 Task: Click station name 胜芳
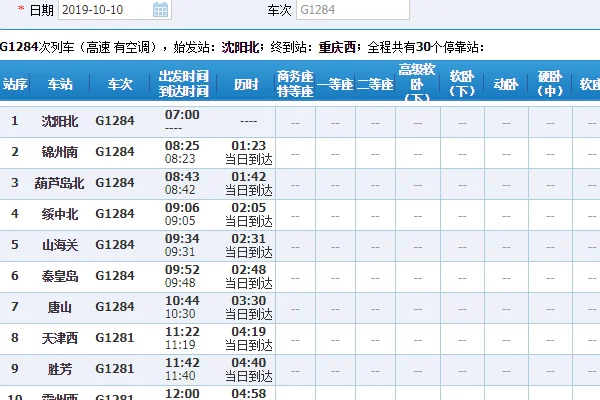tap(60, 369)
